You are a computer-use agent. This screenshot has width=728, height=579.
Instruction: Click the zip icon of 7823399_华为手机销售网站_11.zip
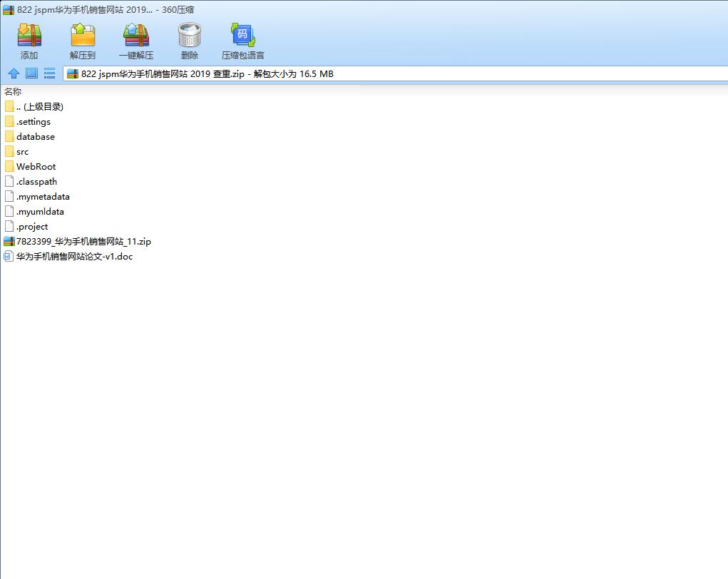pos(9,242)
